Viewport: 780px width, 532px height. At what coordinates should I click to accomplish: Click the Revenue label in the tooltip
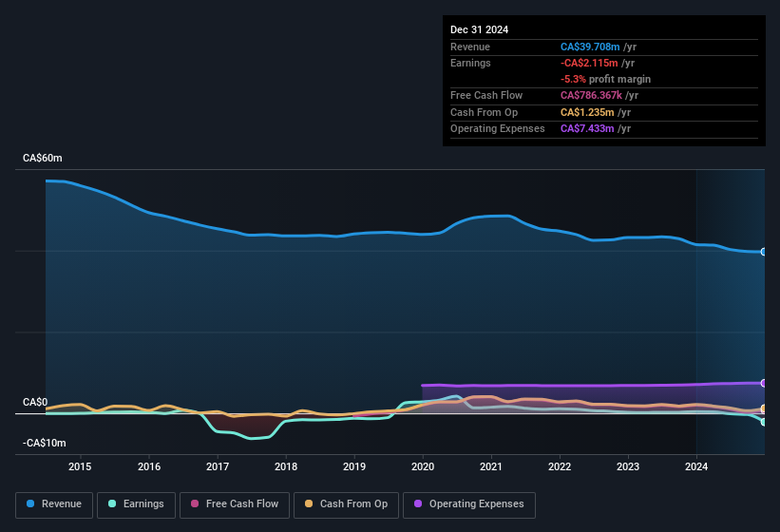pos(470,47)
